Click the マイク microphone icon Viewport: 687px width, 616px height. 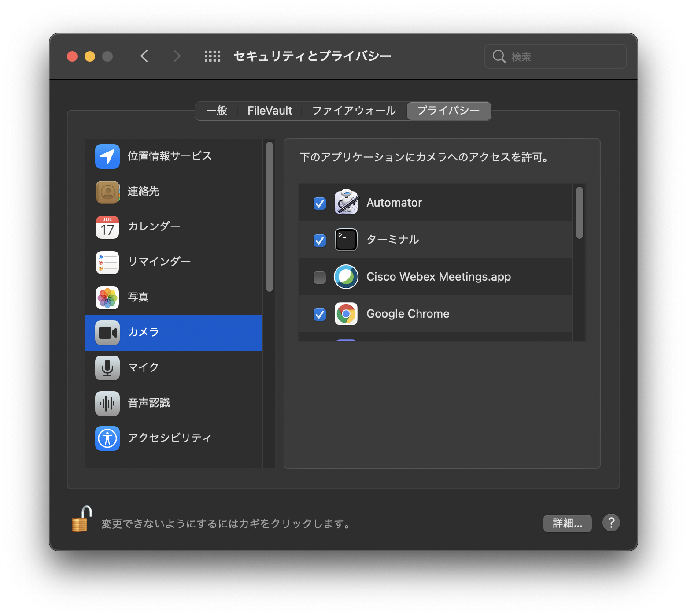point(107,368)
